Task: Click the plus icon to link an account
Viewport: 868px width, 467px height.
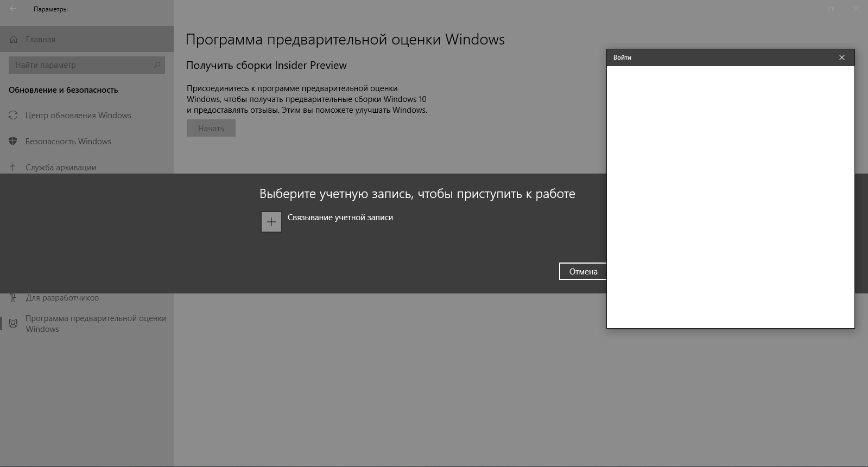Action: [x=271, y=222]
